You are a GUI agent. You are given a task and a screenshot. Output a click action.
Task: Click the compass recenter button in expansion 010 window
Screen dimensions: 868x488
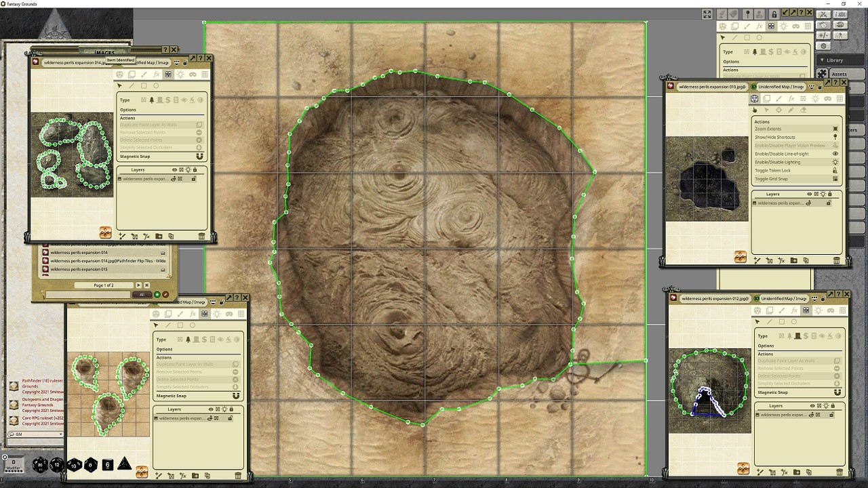pyautogui.click(x=741, y=257)
